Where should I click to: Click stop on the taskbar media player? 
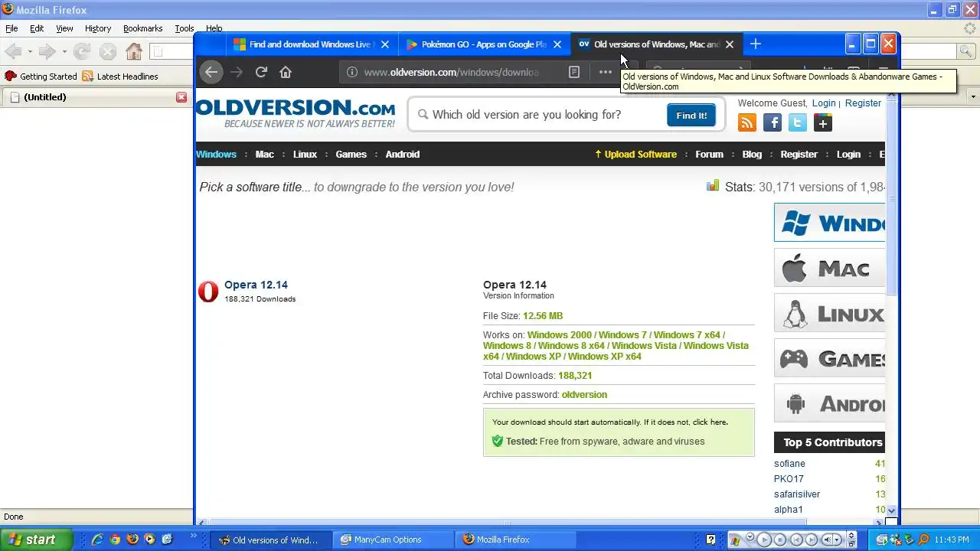(780, 540)
